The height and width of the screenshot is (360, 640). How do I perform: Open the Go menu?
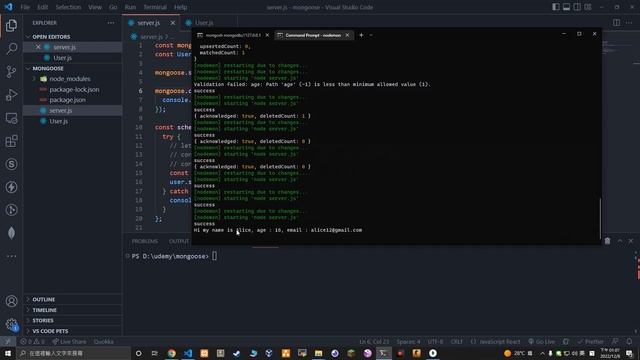click(113, 7)
